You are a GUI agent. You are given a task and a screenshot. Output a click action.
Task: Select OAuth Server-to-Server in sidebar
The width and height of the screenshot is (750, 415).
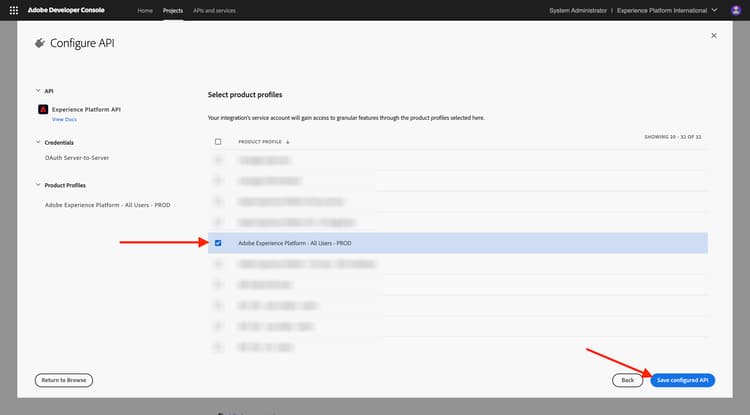(77, 158)
